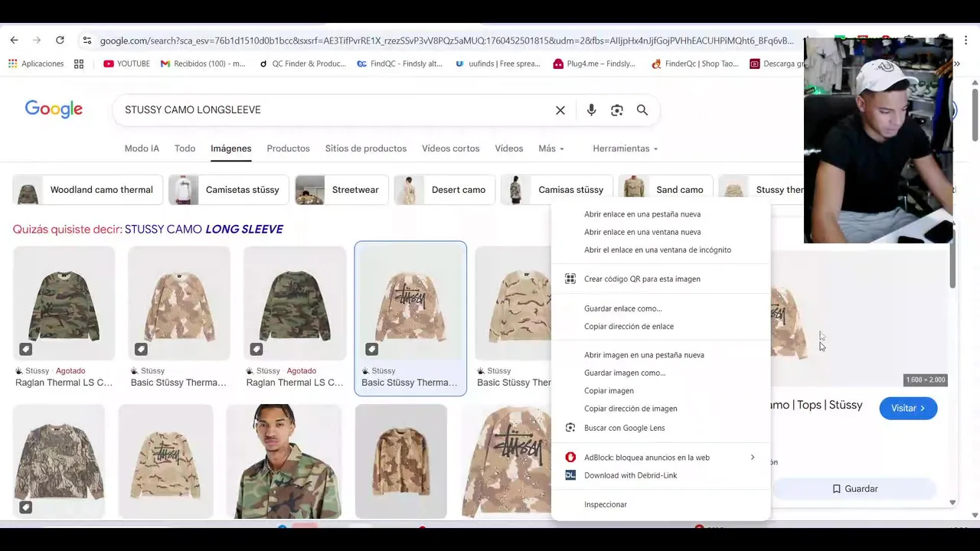Expand the Herramientas dropdown
The height and width of the screenshot is (551, 980).
[625, 148]
